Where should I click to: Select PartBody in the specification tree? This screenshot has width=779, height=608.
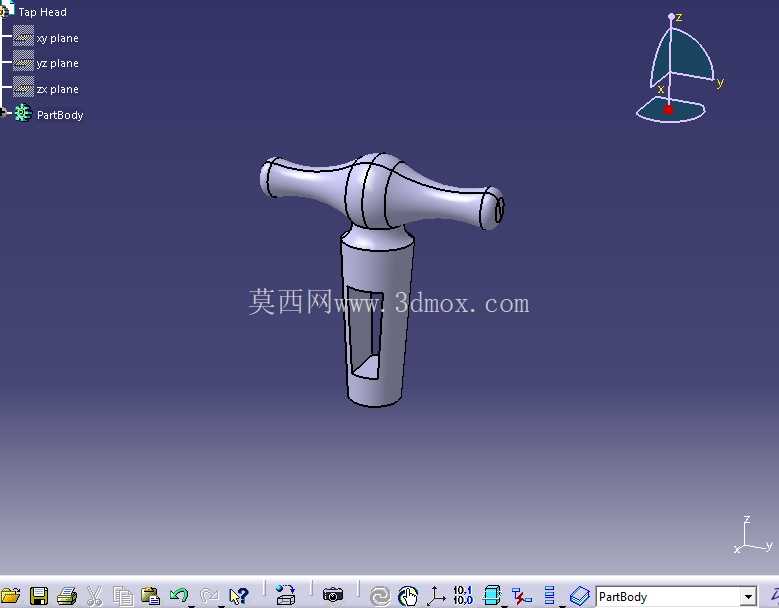60,115
